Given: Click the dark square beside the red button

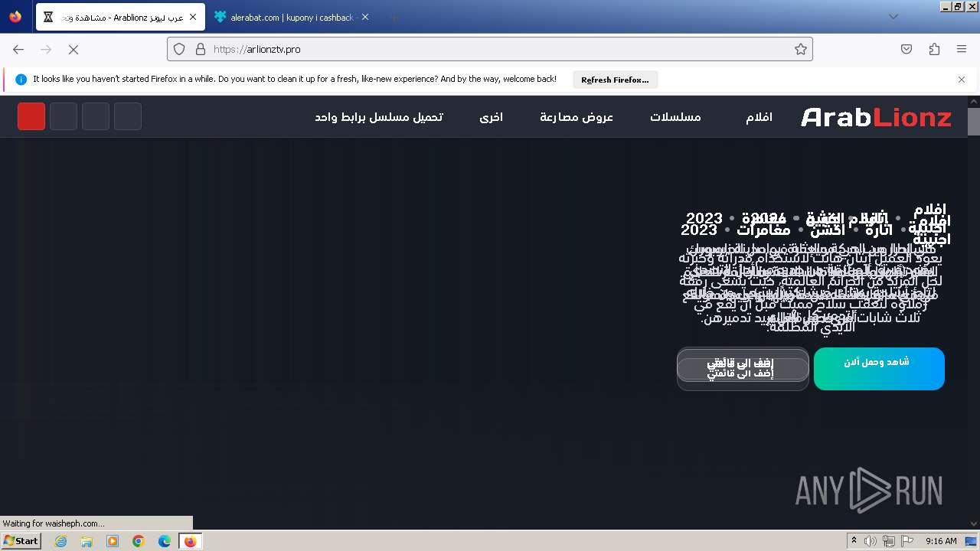Looking at the screenshot, I should pyautogui.click(x=64, y=116).
